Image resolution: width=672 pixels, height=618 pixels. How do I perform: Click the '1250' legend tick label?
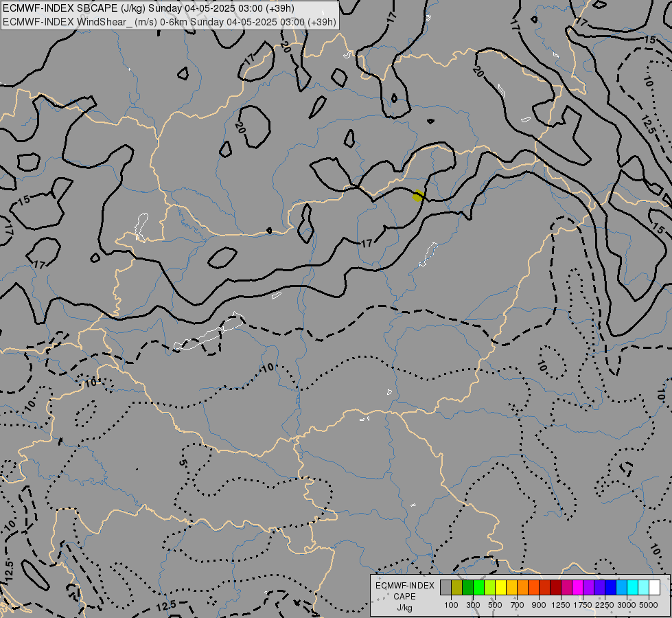[x=561, y=605]
